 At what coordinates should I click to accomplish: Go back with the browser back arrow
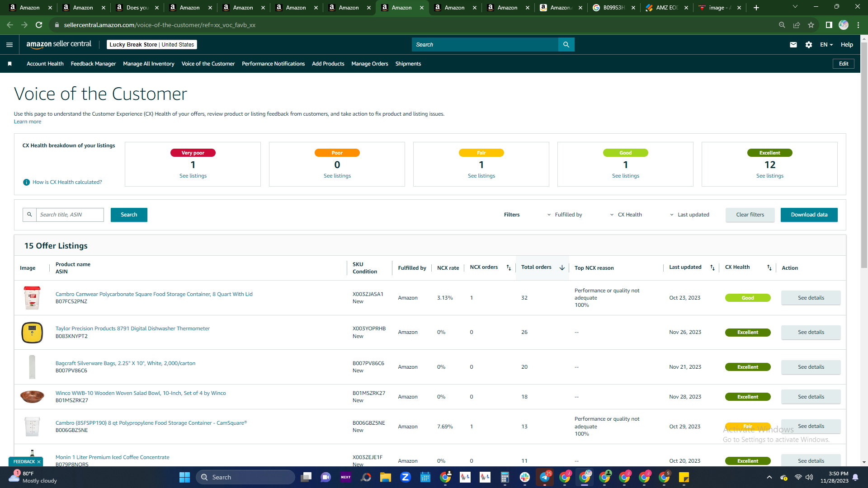[x=10, y=25]
